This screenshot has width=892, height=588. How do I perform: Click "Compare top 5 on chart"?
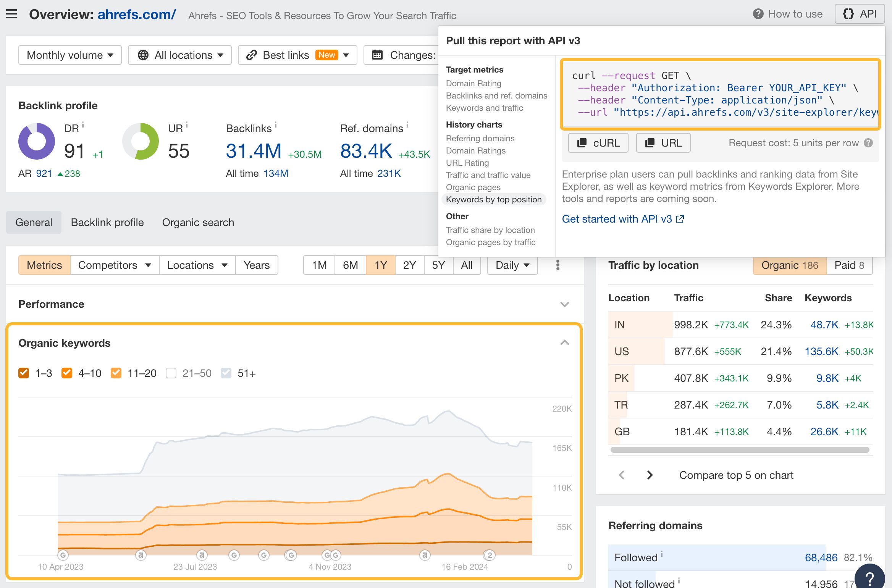pos(736,475)
